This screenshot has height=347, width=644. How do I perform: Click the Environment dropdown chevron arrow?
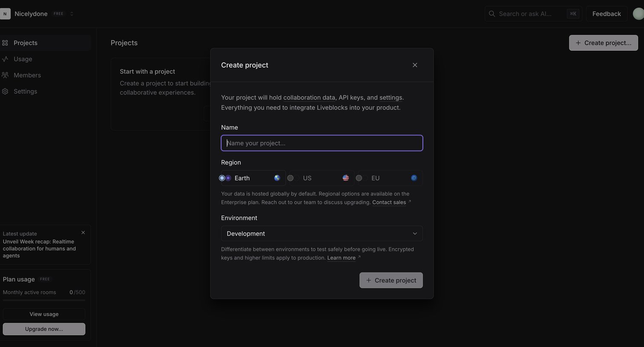(x=415, y=234)
